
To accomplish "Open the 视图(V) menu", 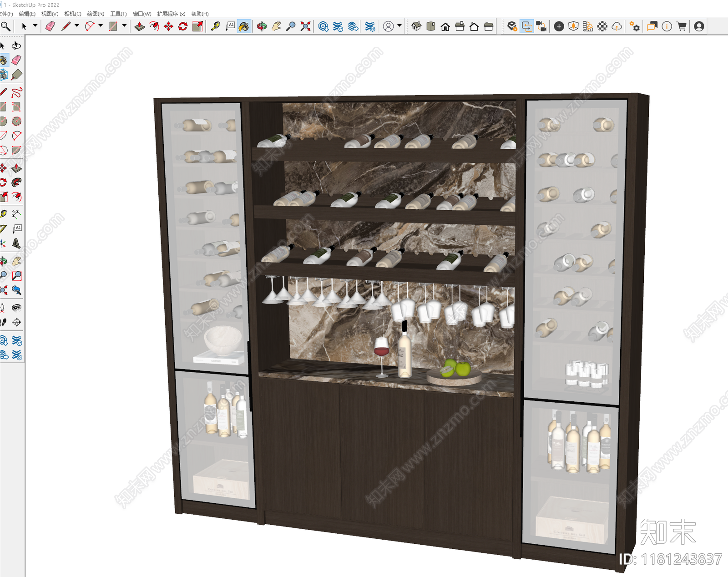I will [x=50, y=14].
